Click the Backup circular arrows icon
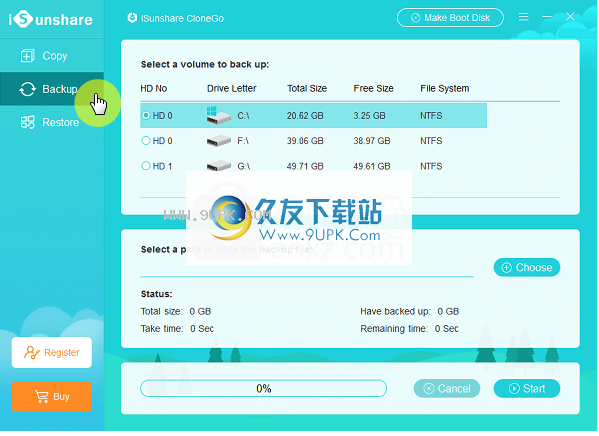 tap(28, 89)
